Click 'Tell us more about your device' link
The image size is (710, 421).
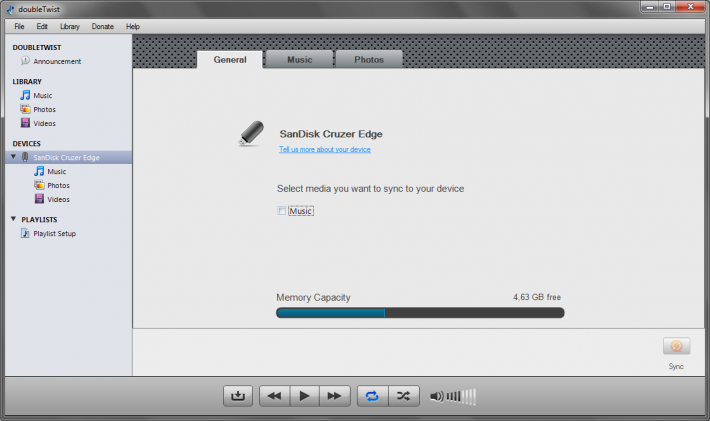pos(325,149)
